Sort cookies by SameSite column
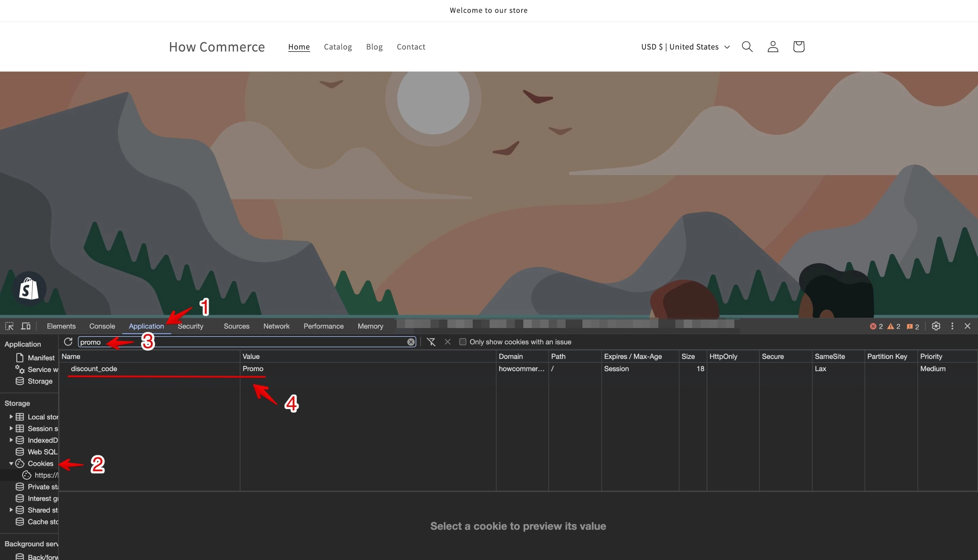The width and height of the screenshot is (978, 560). tap(838, 357)
